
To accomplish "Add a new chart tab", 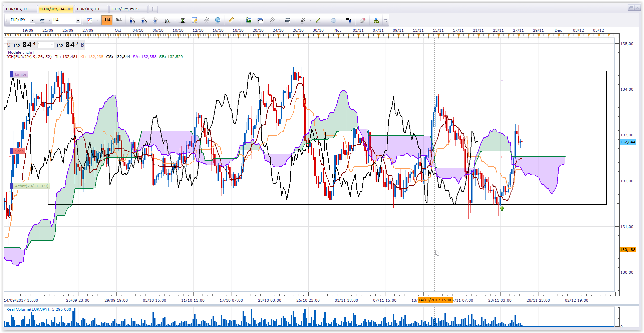I will pyautogui.click(x=152, y=9).
